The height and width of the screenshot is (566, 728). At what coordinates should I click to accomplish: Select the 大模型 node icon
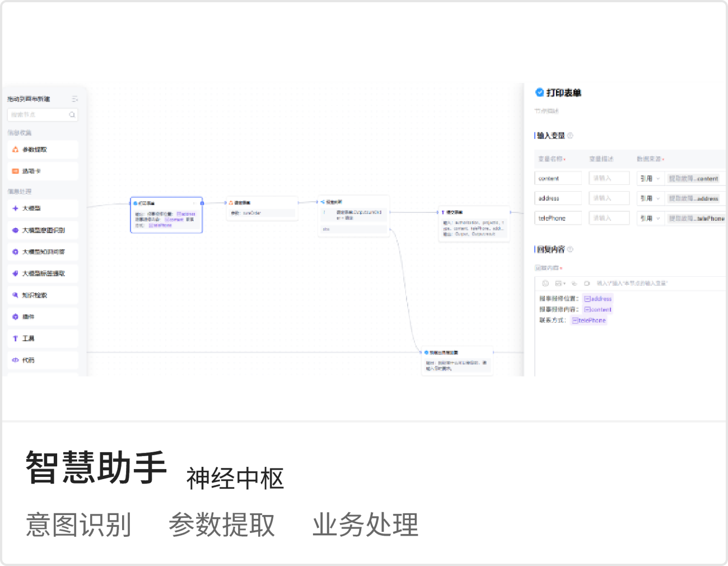(x=15, y=208)
